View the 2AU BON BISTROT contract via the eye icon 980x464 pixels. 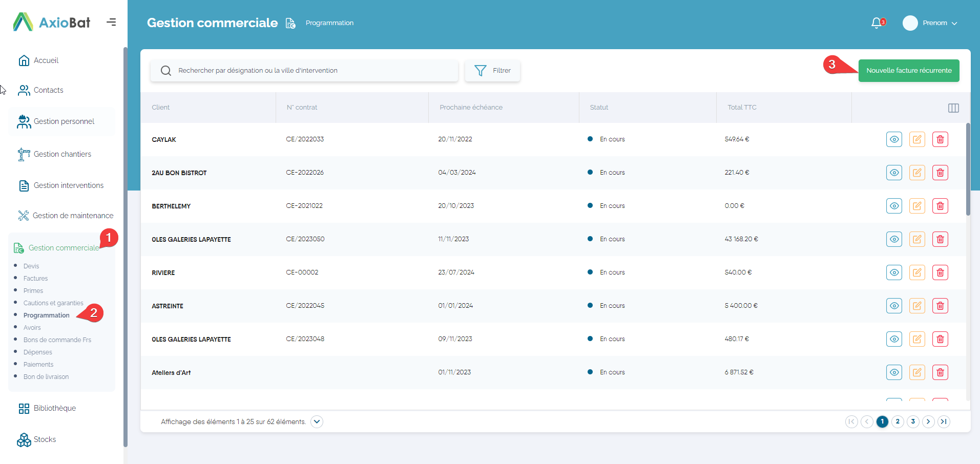(x=894, y=173)
